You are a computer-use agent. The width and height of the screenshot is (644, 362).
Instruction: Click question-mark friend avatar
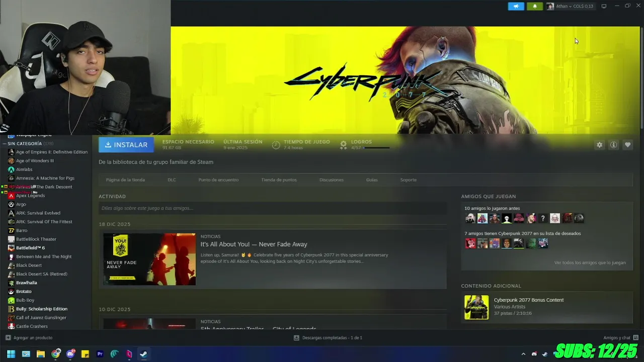[542, 218]
